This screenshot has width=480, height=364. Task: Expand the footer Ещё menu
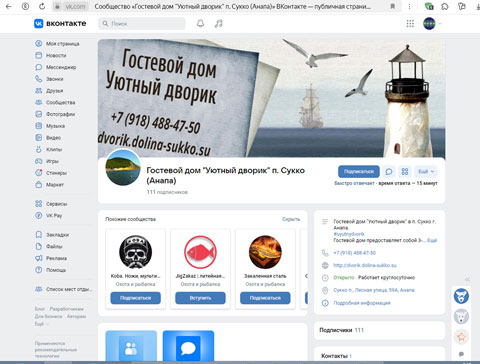[41, 324]
